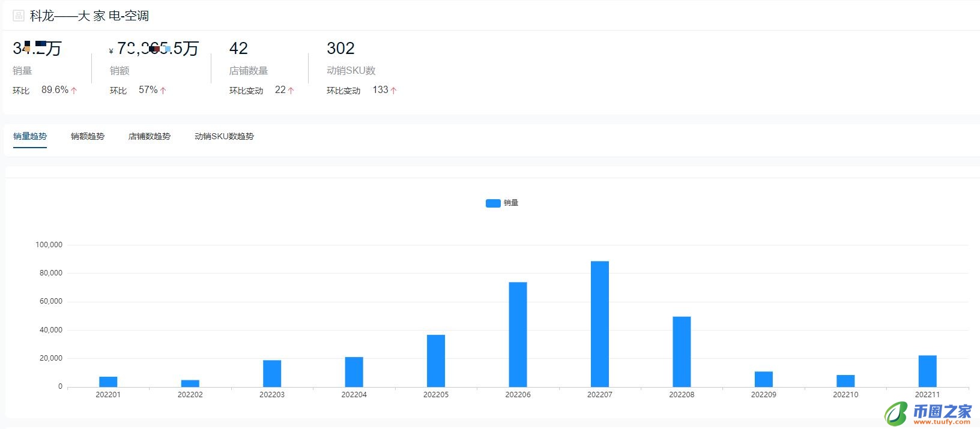Click the blue 销量 legend color swatch

coord(493,203)
